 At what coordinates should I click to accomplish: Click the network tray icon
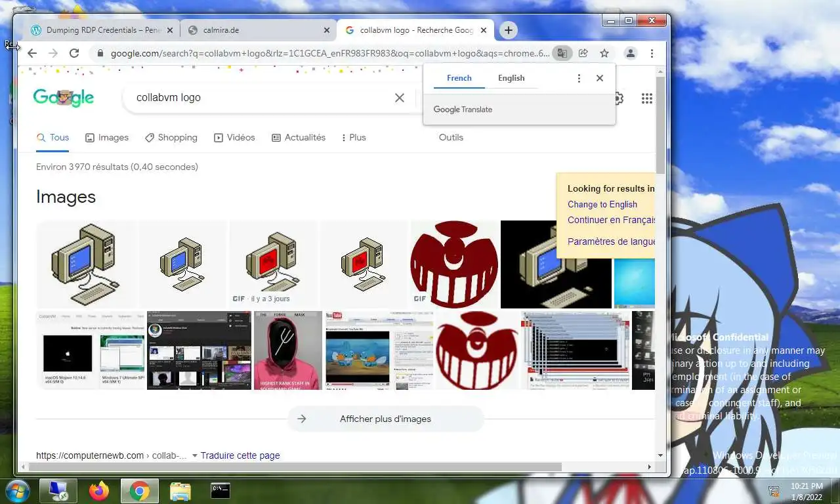(774, 492)
